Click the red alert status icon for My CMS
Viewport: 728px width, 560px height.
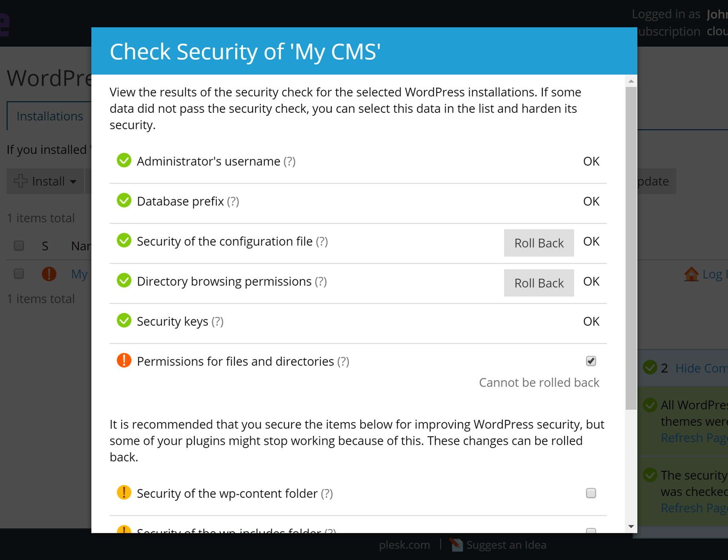click(x=49, y=274)
